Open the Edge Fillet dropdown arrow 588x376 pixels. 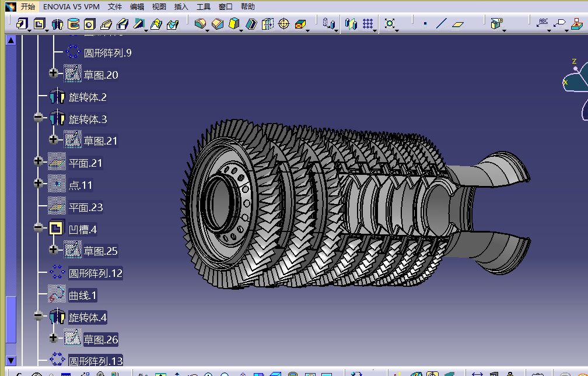tap(208, 30)
